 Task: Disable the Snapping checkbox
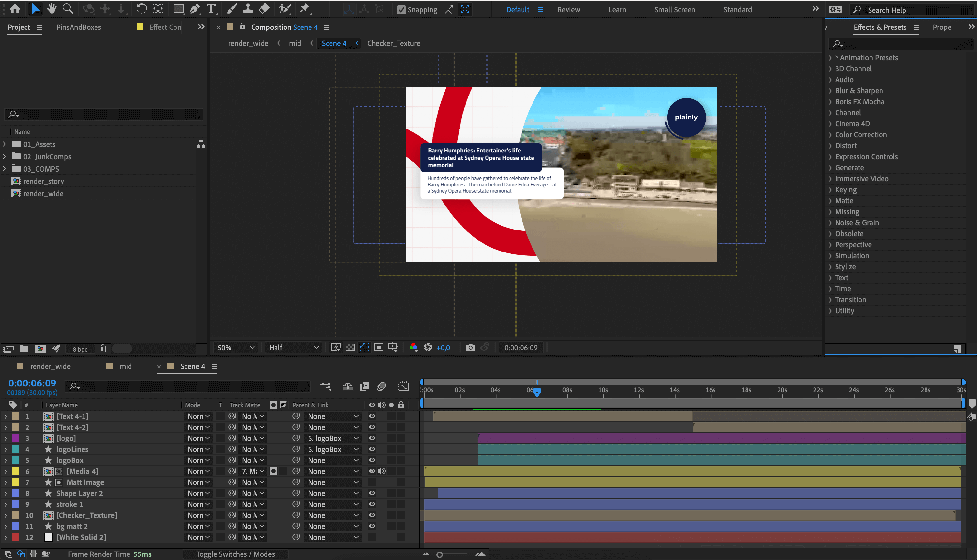tap(402, 9)
